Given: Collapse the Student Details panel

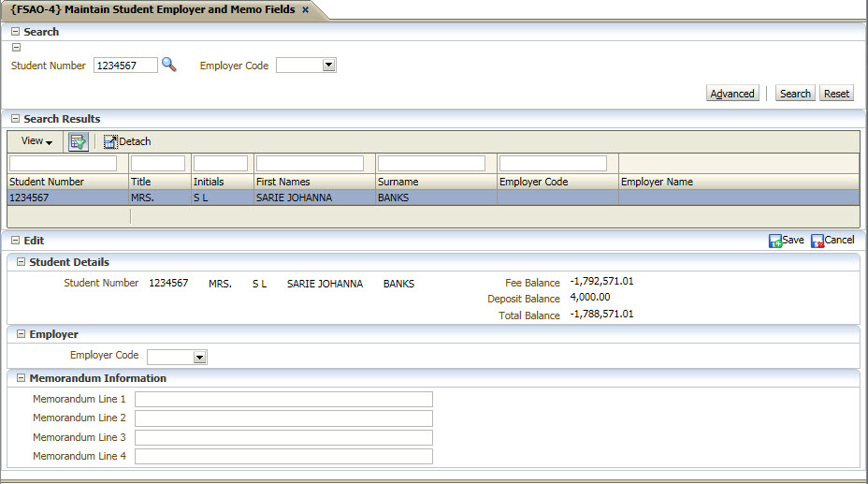Looking at the screenshot, I should click(21, 262).
